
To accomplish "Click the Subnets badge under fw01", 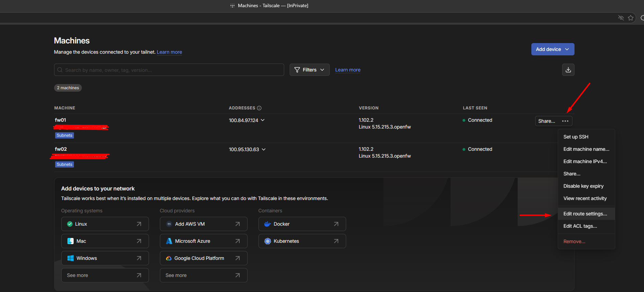I will tap(65, 135).
